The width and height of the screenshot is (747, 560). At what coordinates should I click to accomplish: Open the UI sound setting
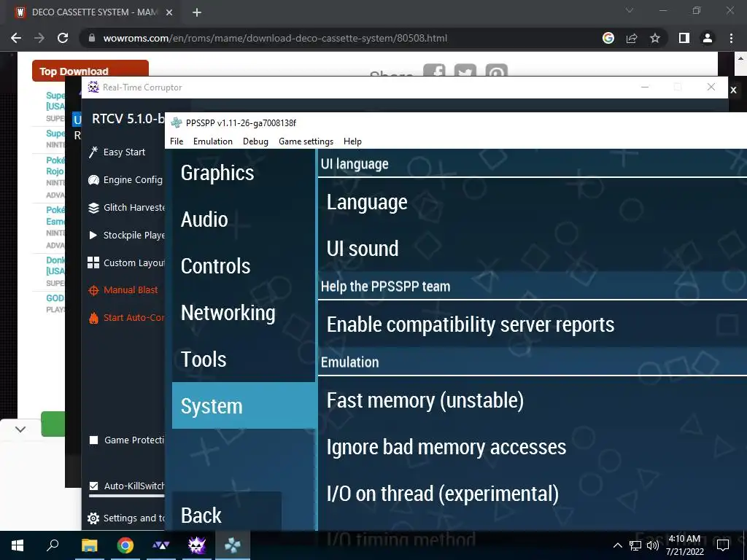(x=532, y=249)
